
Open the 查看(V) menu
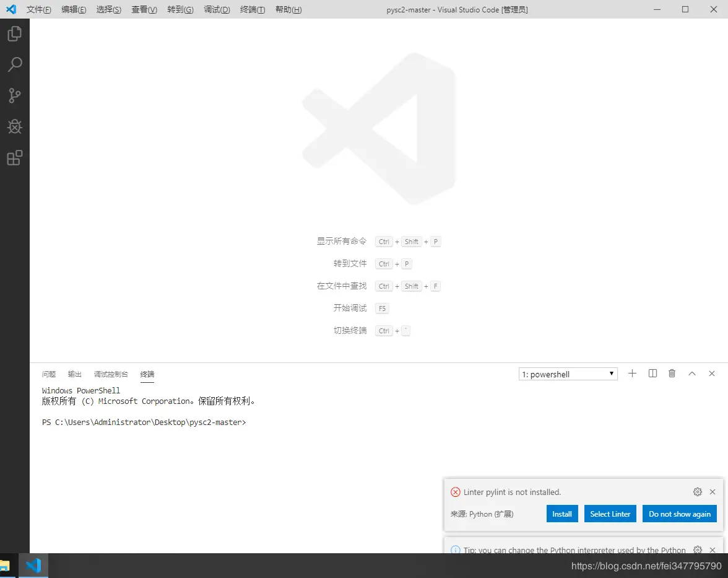(144, 10)
